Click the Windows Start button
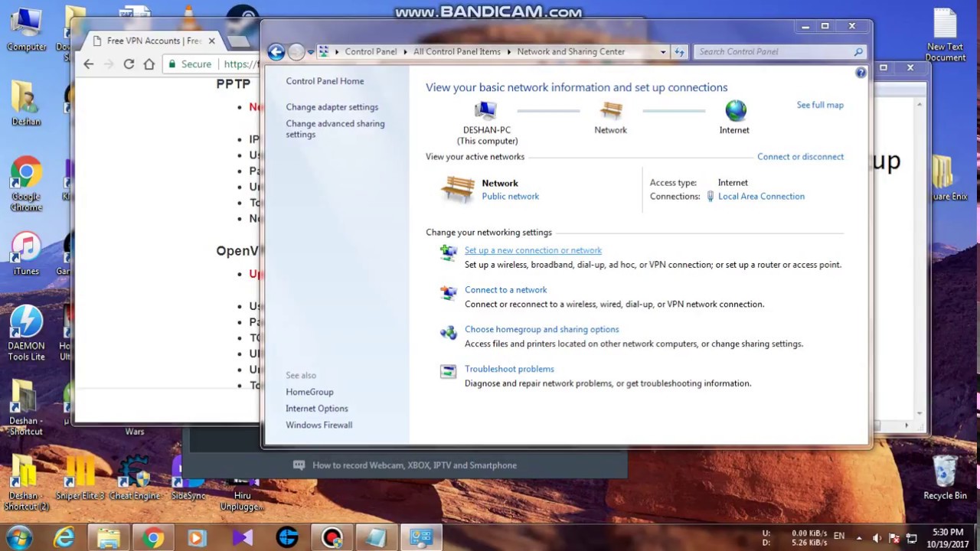Screen dimensions: 980x551 point(19,537)
